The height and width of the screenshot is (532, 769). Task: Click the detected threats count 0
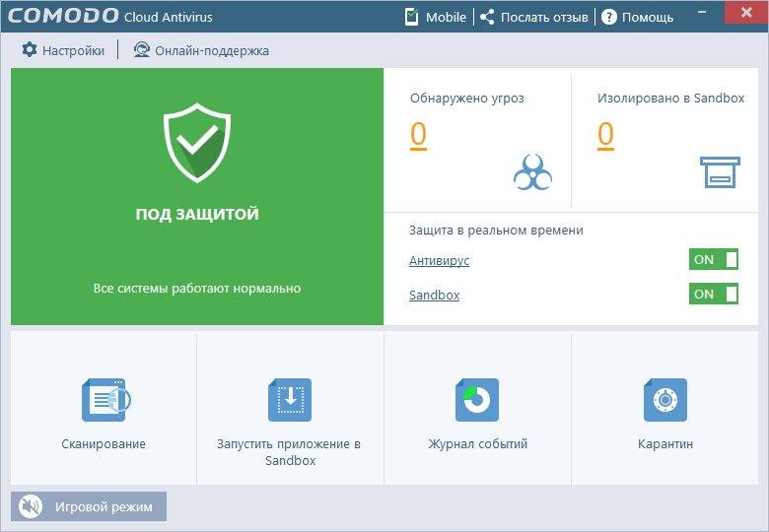tap(418, 135)
